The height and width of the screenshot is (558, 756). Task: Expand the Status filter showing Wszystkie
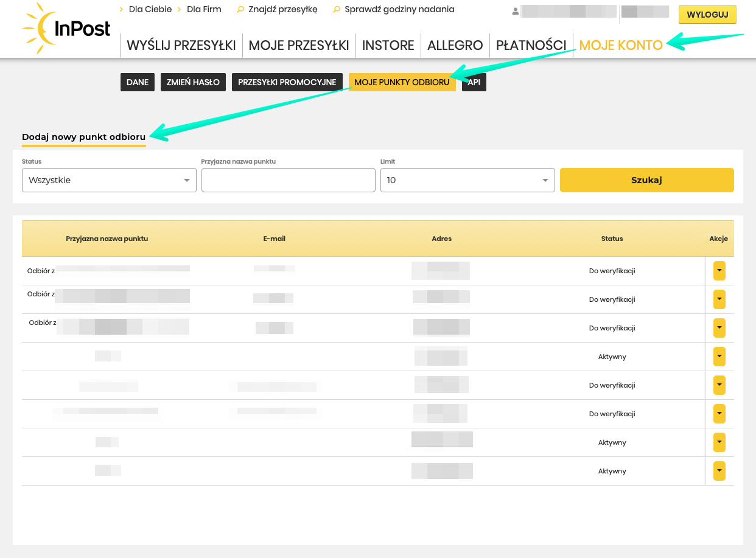(x=109, y=180)
